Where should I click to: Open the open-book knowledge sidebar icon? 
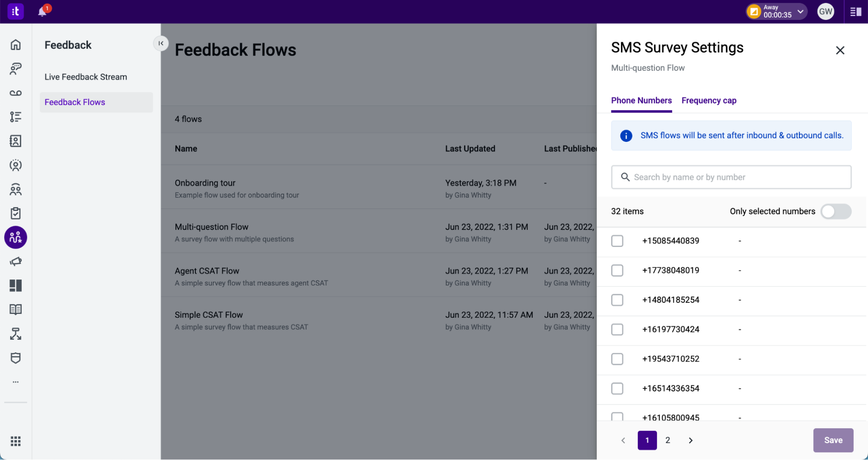(16, 309)
